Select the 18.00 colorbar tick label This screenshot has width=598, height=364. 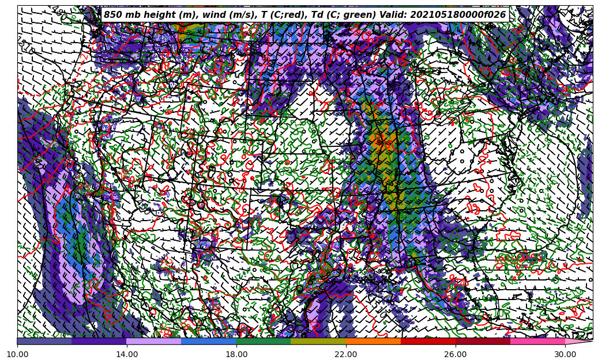click(x=236, y=355)
